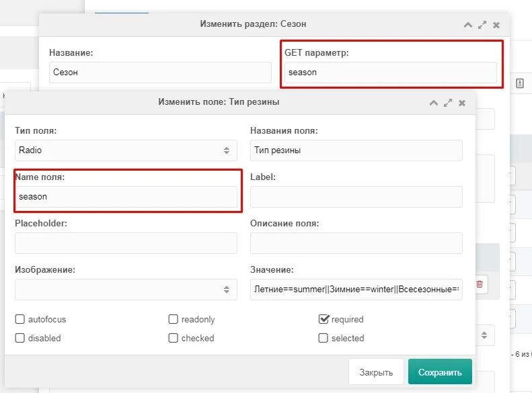Enable the disabled checkbox
The image size is (532, 393).
point(20,339)
